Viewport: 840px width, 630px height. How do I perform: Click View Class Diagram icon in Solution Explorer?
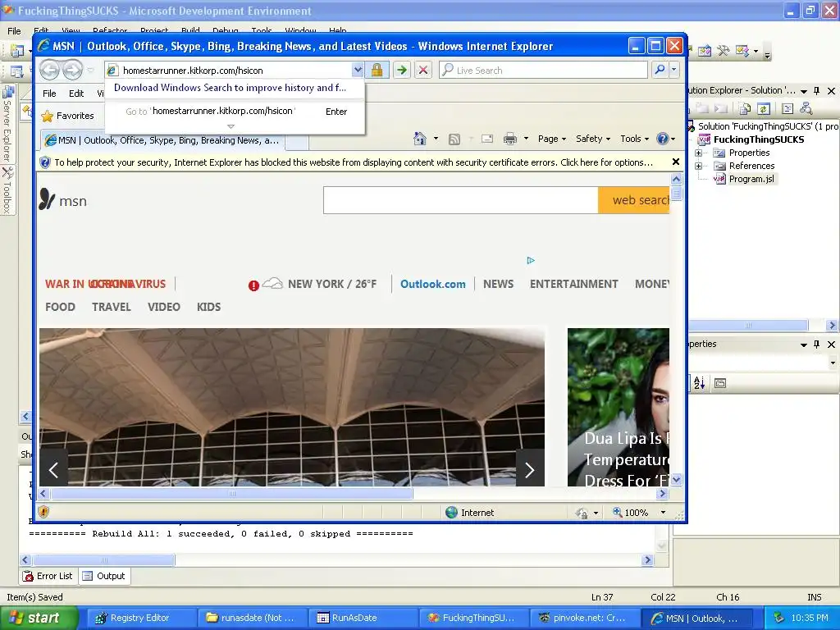pos(806,109)
